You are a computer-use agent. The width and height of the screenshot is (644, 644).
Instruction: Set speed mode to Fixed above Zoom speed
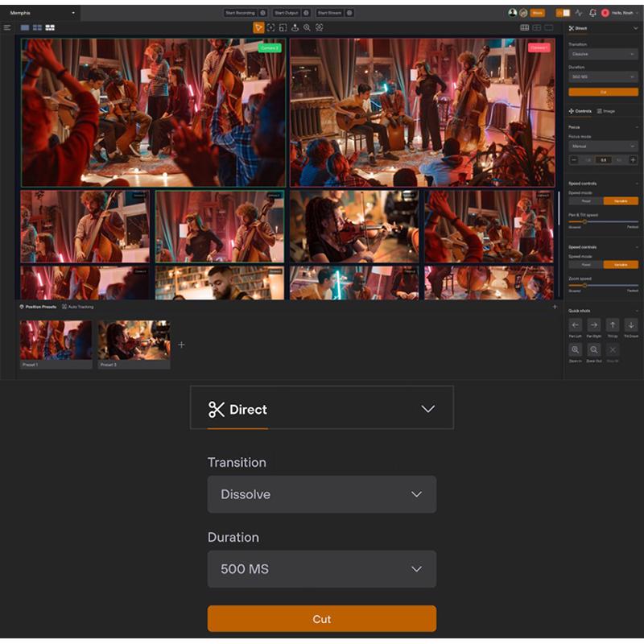[x=586, y=265]
